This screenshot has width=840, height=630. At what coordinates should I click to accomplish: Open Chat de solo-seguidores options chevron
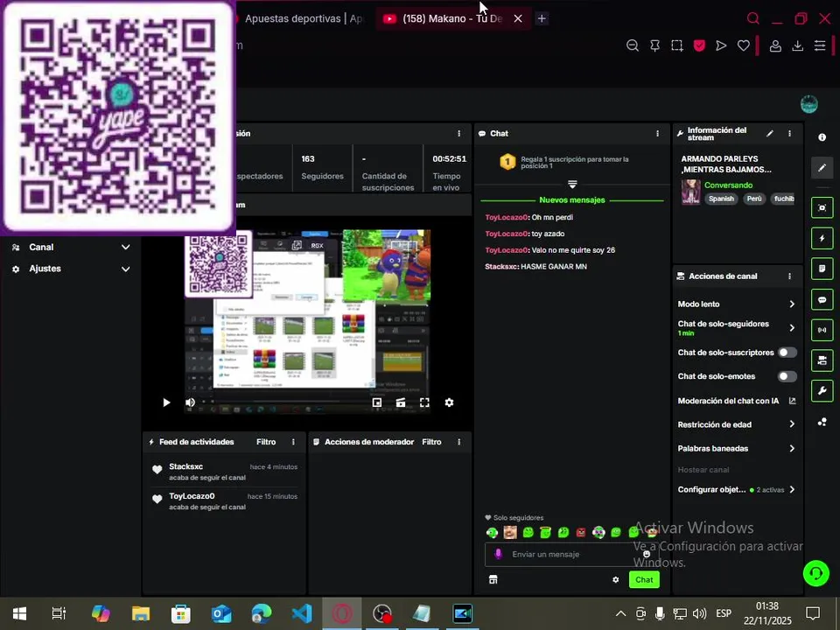tap(792, 327)
